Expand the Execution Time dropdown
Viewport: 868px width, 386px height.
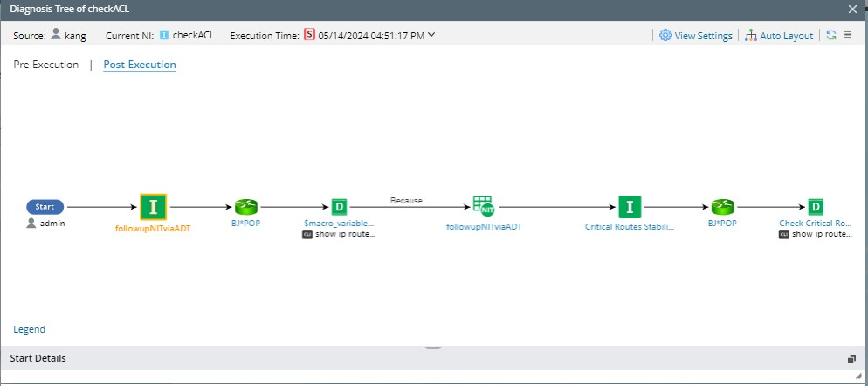coord(431,35)
